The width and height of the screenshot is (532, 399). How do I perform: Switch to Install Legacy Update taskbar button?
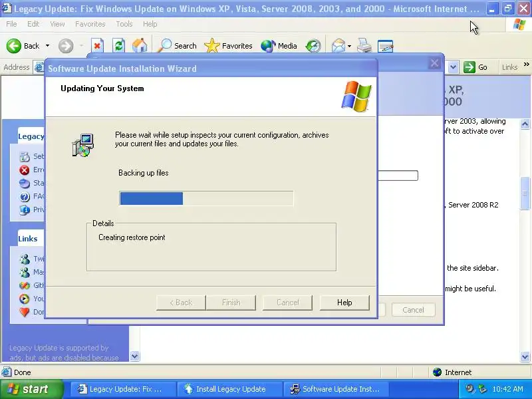(x=230, y=389)
